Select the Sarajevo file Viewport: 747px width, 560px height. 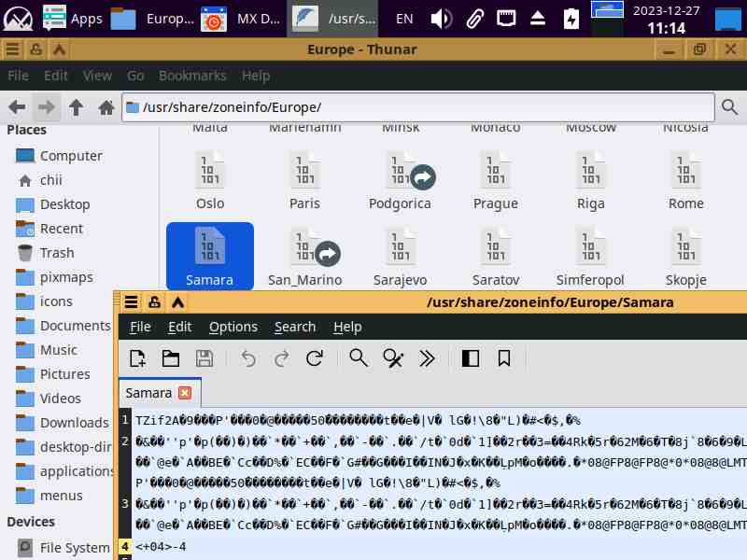(x=401, y=258)
